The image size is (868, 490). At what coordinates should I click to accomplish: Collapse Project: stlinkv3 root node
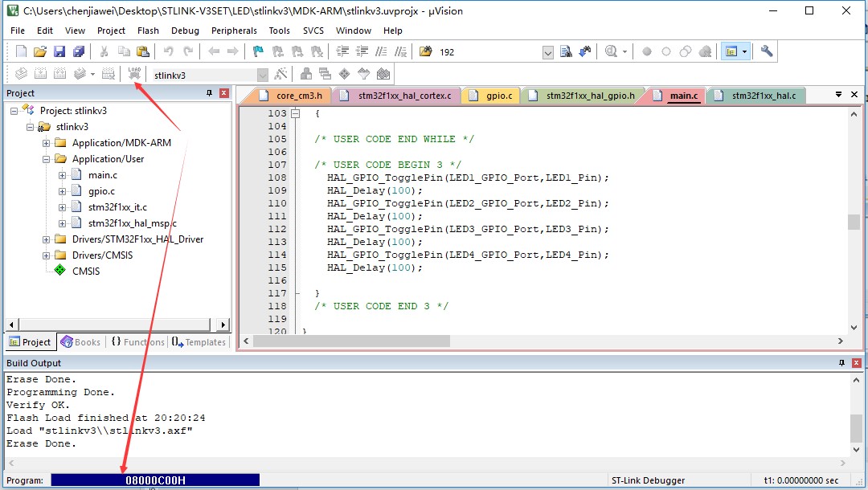coord(14,111)
